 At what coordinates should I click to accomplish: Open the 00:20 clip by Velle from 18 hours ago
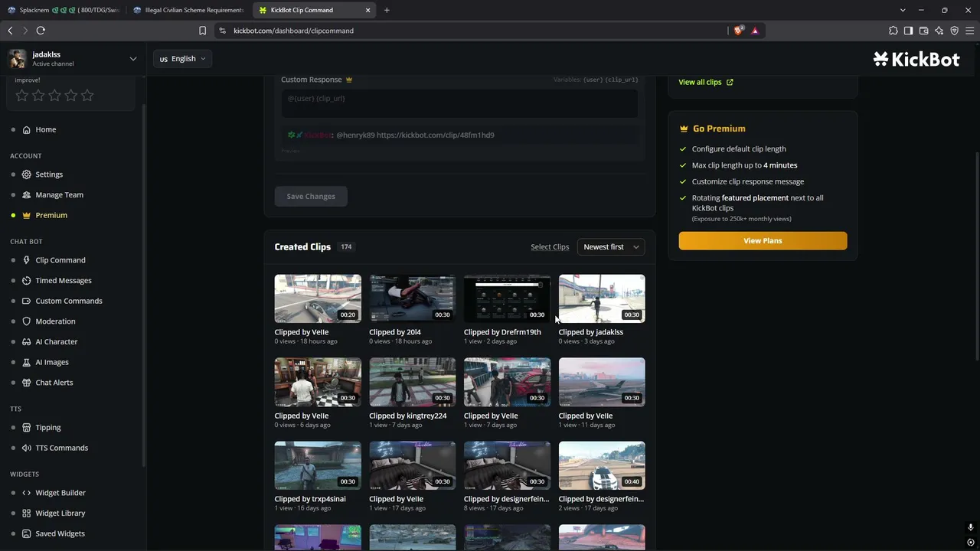(x=318, y=298)
